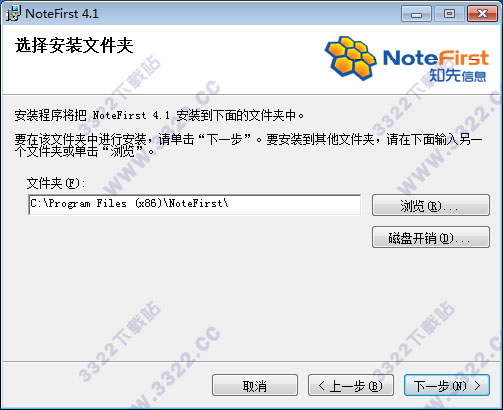Click the orange-blue NoteFirst logo text
Image resolution: width=503 pixels, height=410 pixels.
pyautogui.click(x=436, y=58)
